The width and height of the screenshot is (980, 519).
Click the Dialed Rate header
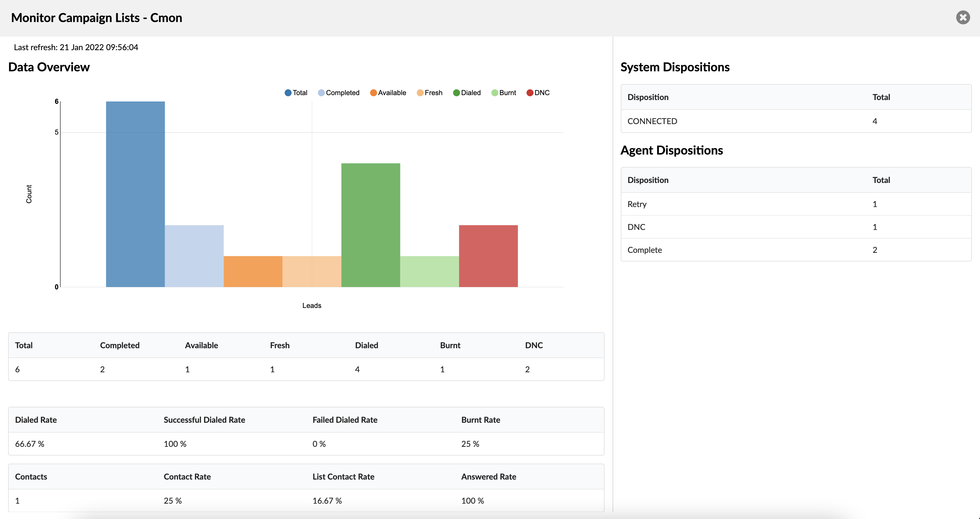click(x=36, y=420)
